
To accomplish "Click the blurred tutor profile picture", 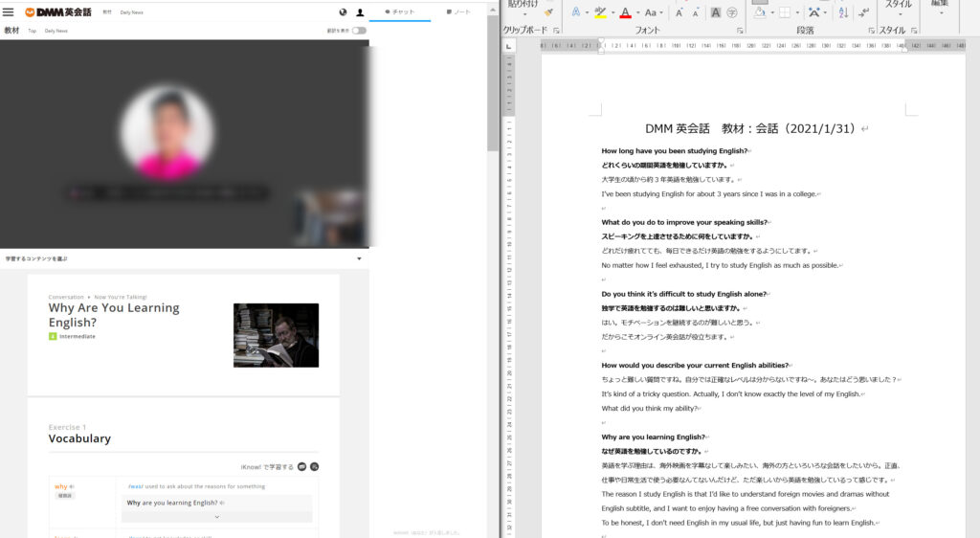I will [x=167, y=133].
